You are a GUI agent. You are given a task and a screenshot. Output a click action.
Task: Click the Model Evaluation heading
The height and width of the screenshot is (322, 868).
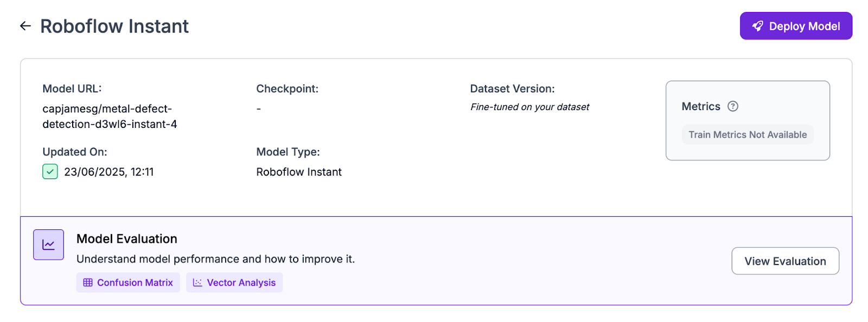(127, 239)
